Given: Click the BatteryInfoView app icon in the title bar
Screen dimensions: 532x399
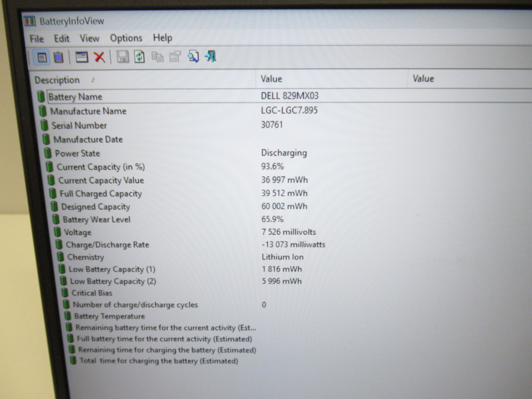Looking at the screenshot, I should click(29, 21).
